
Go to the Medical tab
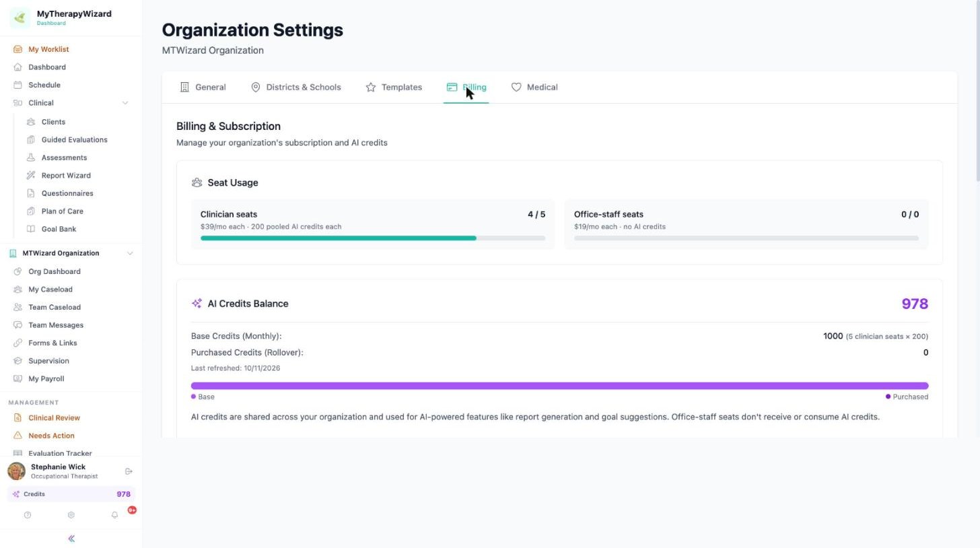(534, 87)
